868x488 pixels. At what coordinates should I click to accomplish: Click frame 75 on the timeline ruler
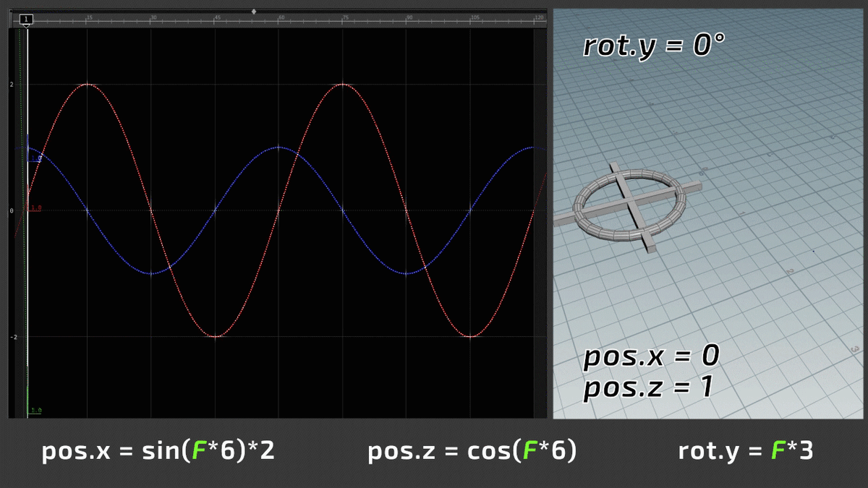(x=346, y=17)
